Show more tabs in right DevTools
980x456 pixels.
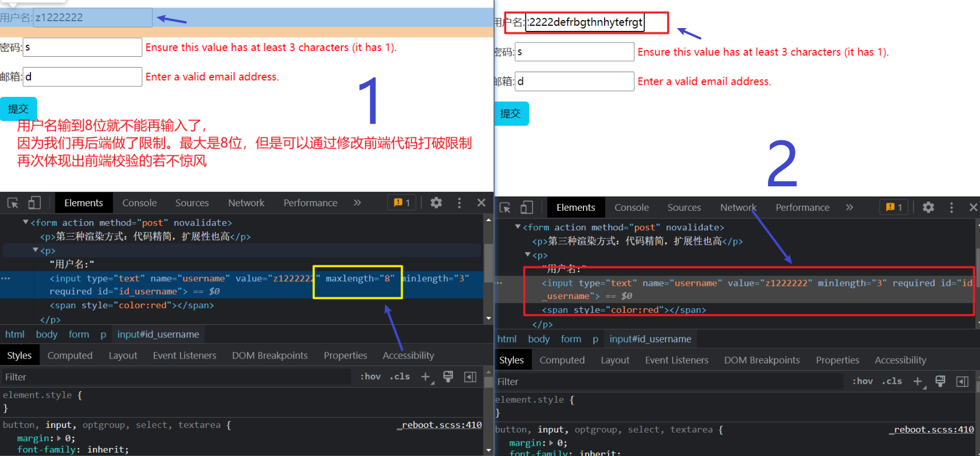click(x=849, y=207)
